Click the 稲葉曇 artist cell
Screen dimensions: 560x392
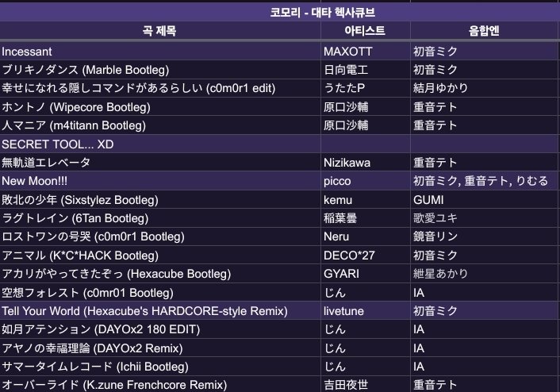(366, 218)
